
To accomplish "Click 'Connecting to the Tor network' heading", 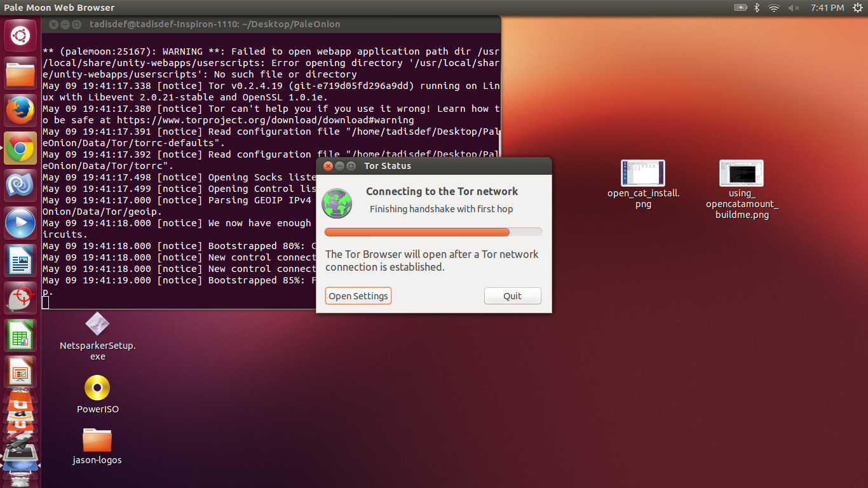I will (442, 191).
